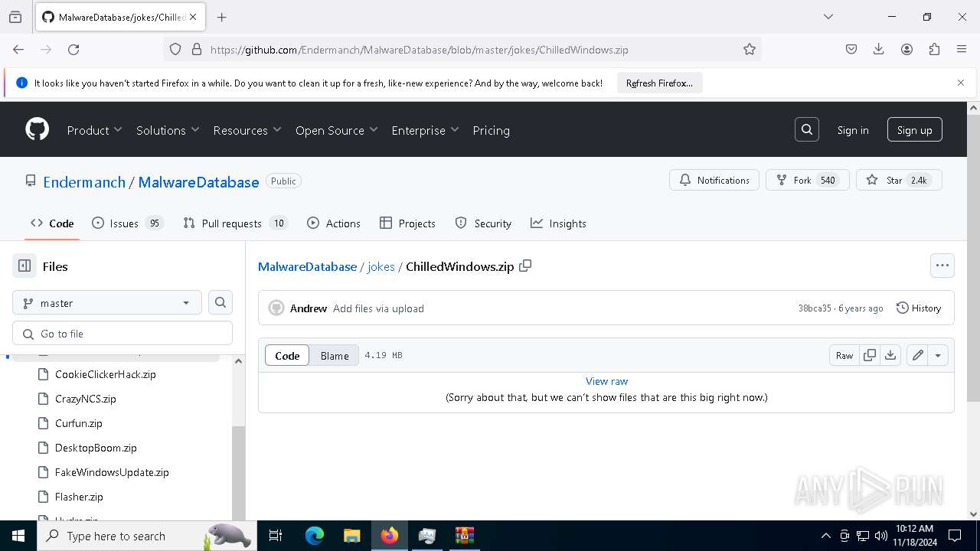Screen dimensions: 980x551
Task: Open the Projects tab
Action: click(407, 223)
